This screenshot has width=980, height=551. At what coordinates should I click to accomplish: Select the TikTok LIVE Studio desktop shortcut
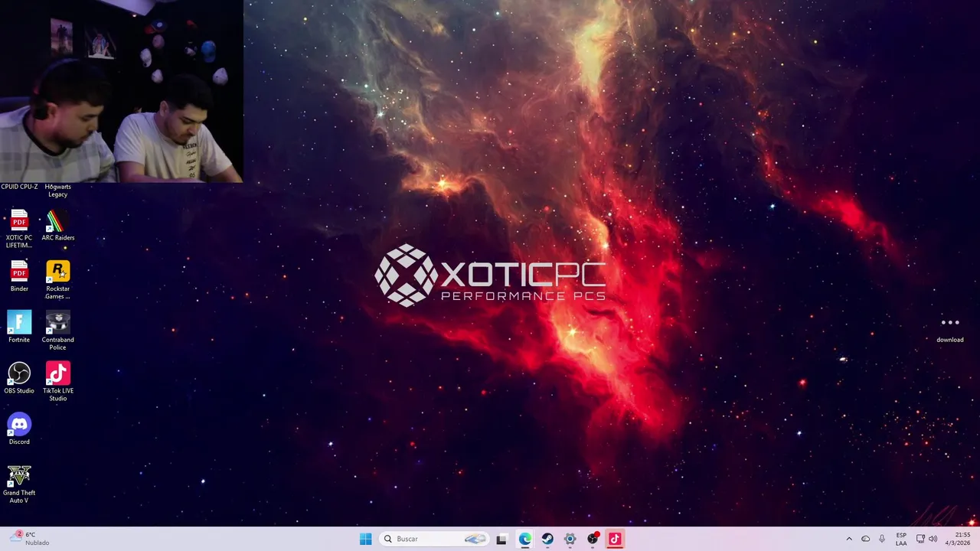(57, 382)
